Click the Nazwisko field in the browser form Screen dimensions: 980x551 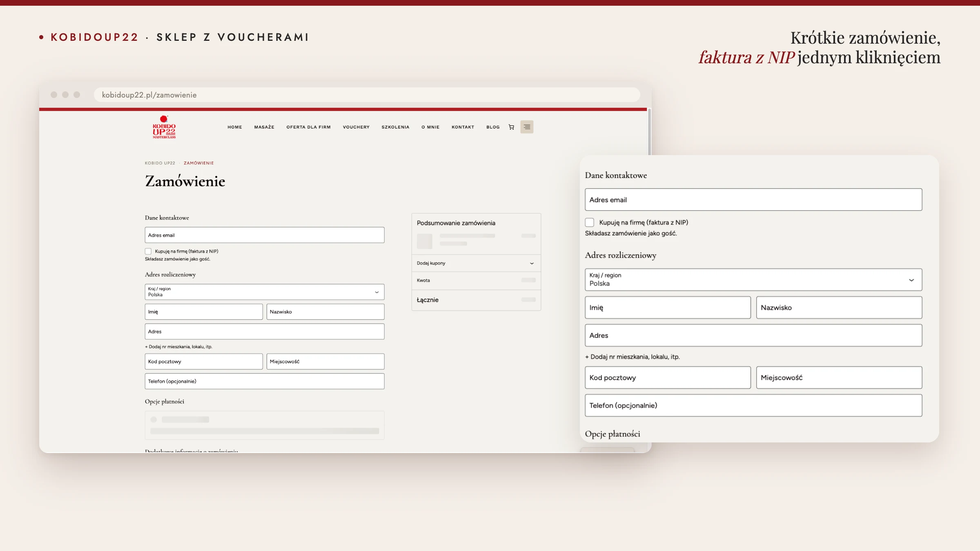click(325, 312)
